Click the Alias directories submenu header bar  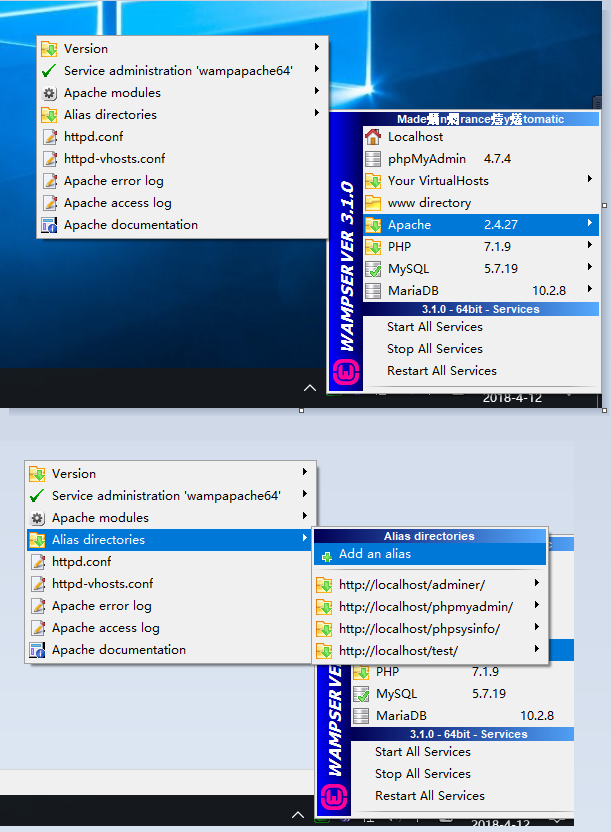point(429,536)
